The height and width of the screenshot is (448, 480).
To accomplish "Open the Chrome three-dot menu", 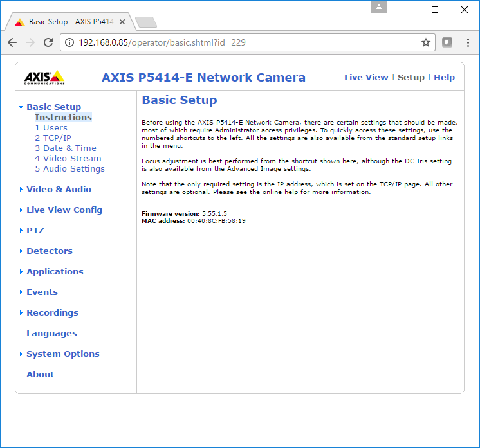I will coord(468,42).
